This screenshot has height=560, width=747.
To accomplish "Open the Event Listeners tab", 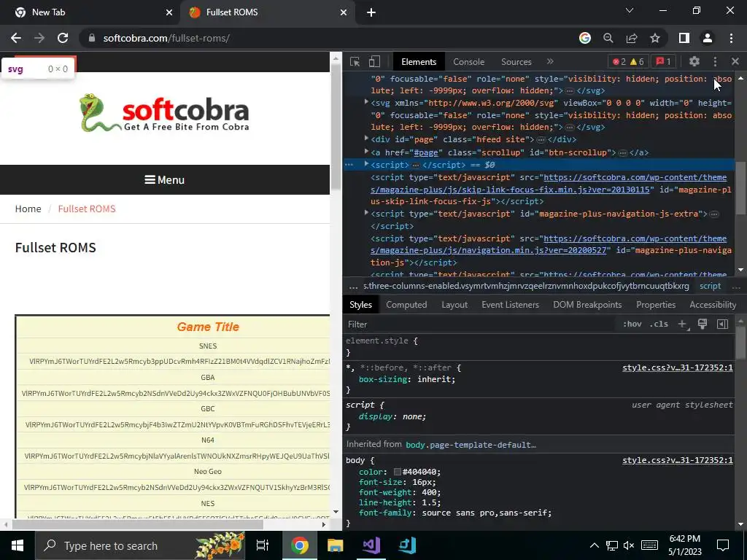I will click(510, 305).
